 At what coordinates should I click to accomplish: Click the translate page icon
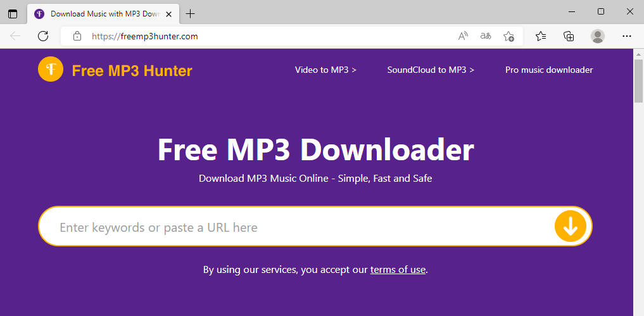coord(486,36)
